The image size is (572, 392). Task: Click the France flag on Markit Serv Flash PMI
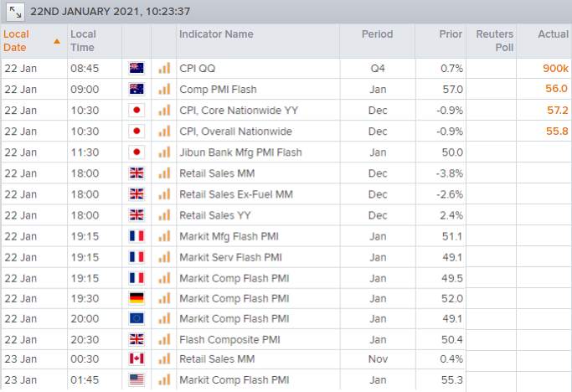pos(137,257)
